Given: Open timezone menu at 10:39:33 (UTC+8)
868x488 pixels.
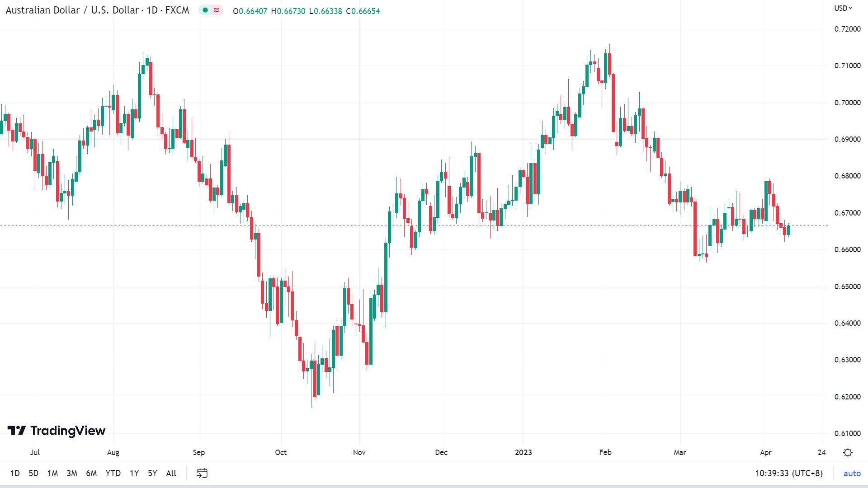Looking at the screenshot, I should (789, 473).
